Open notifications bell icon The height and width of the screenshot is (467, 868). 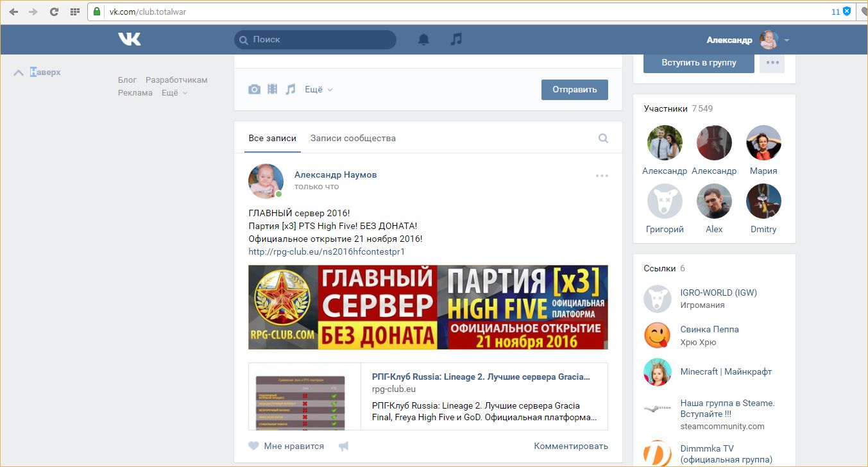click(x=423, y=40)
